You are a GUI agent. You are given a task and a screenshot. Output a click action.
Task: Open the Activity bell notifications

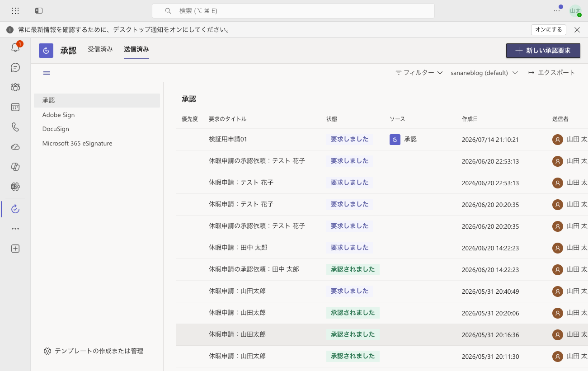[15, 47]
